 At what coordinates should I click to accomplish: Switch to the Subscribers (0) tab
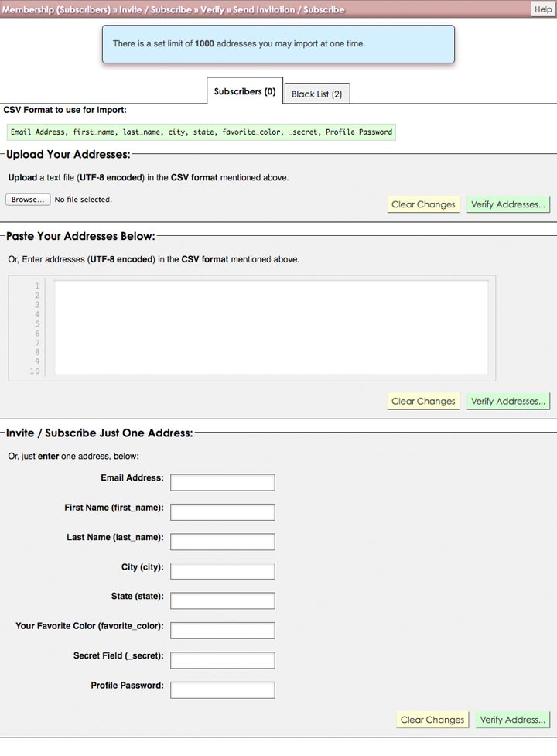pyautogui.click(x=244, y=91)
